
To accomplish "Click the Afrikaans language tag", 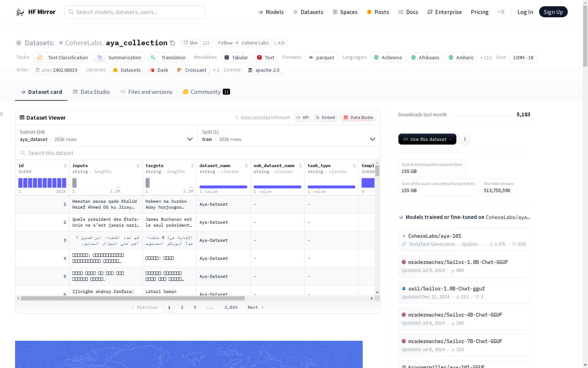I will (425, 57).
